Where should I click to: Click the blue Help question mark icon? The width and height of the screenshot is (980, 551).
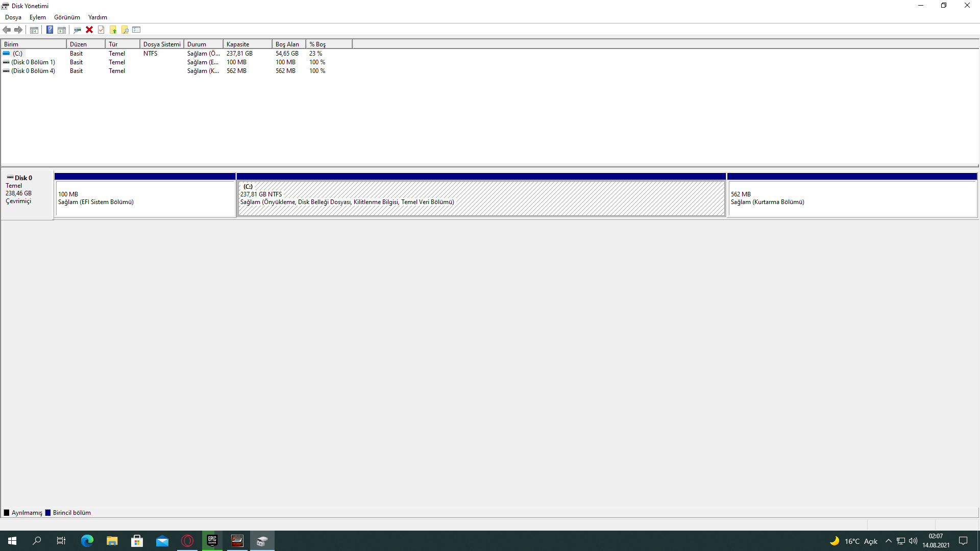pos(50,30)
